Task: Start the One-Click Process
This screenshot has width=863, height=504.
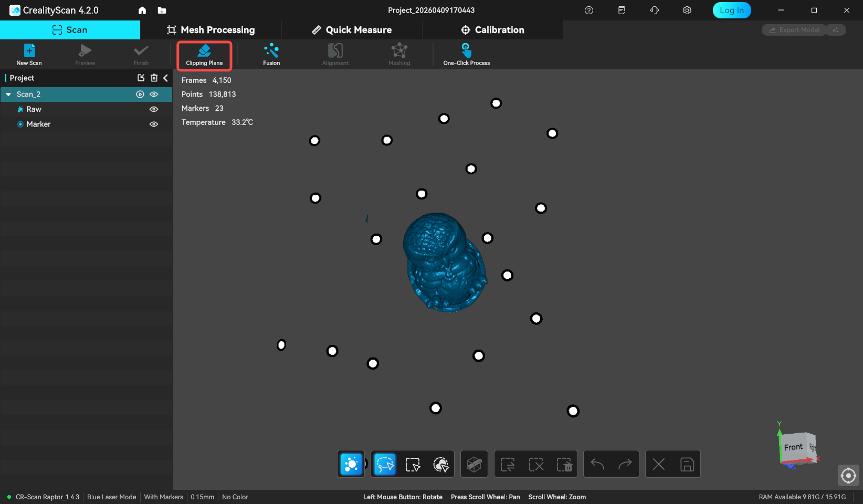Action: 466,55
